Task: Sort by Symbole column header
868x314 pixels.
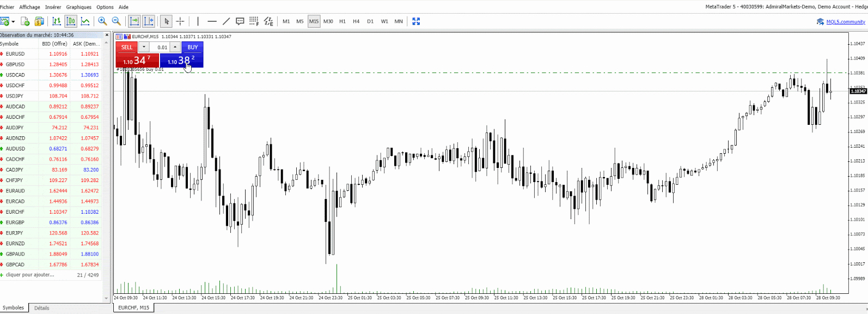Action: pos(19,44)
